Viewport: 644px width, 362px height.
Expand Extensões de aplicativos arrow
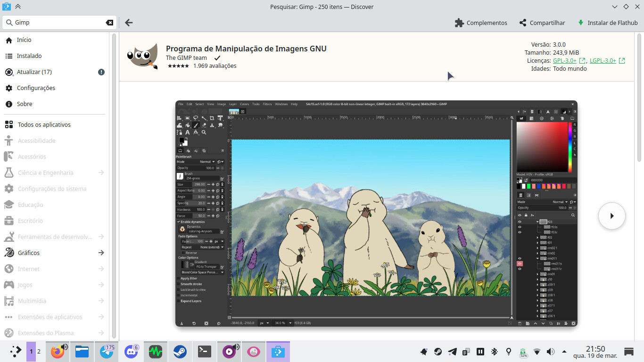click(x=101, y=317)
